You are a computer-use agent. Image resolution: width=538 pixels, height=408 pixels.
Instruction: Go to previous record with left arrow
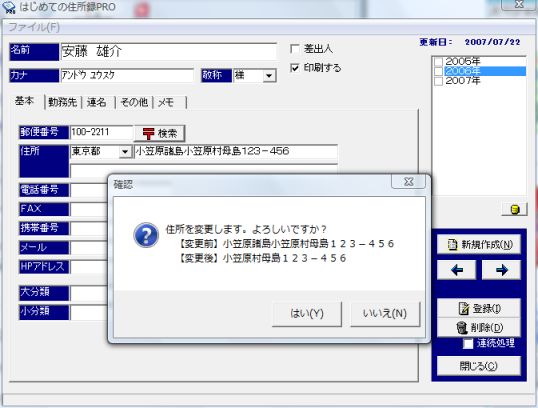coord(457,270)
